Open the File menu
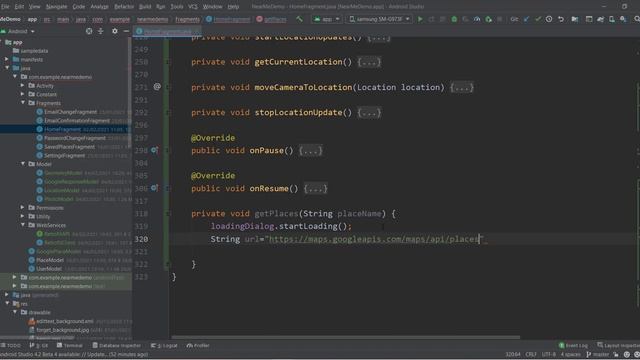The height and width of the screenshot is (360, 640). (x=5, y=7)
